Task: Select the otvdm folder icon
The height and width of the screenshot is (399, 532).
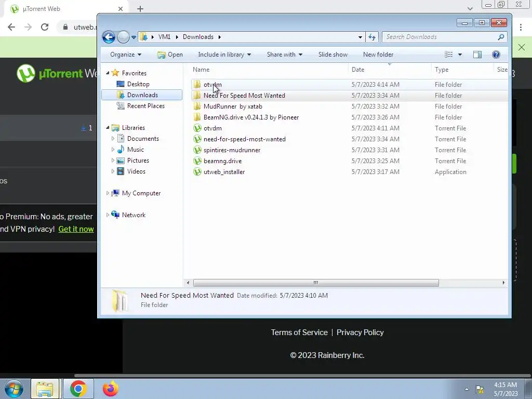Action: (x=197, y=85)
